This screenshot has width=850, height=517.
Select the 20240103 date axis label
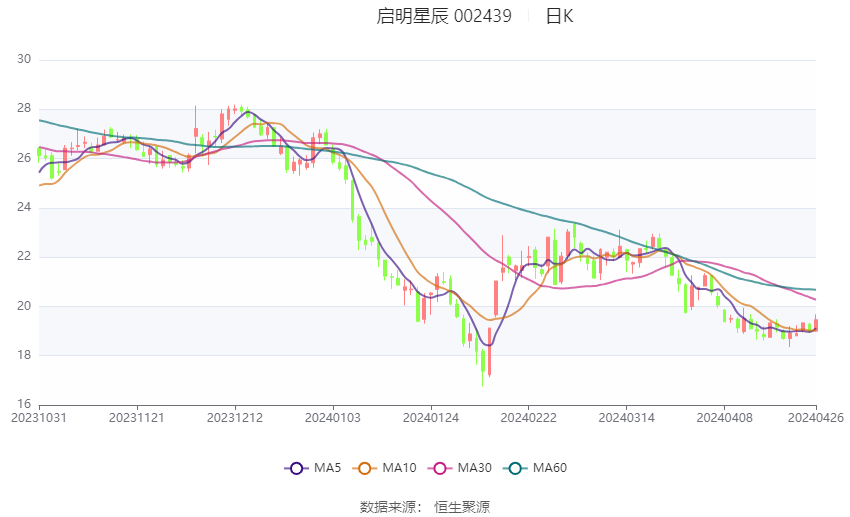tap(333, 418)
